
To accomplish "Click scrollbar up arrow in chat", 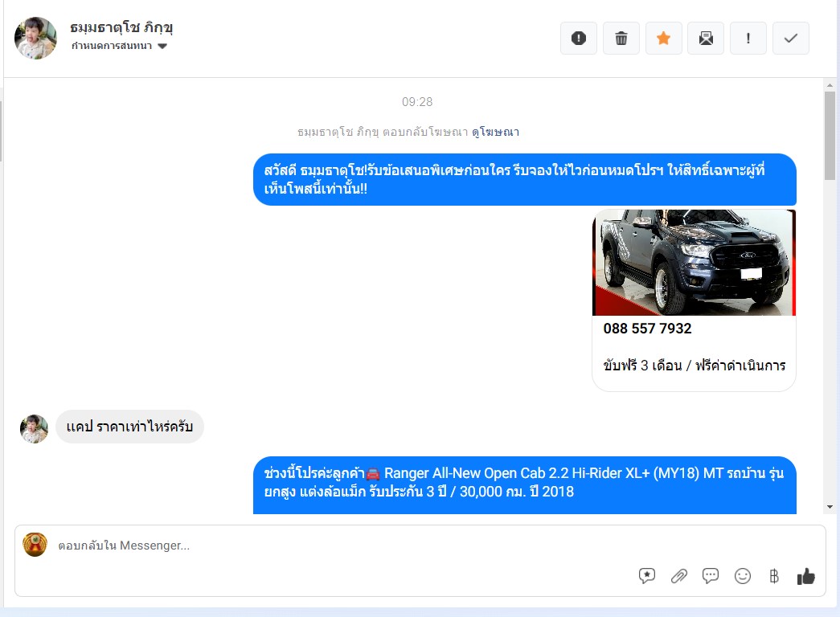I will point(830,85).
